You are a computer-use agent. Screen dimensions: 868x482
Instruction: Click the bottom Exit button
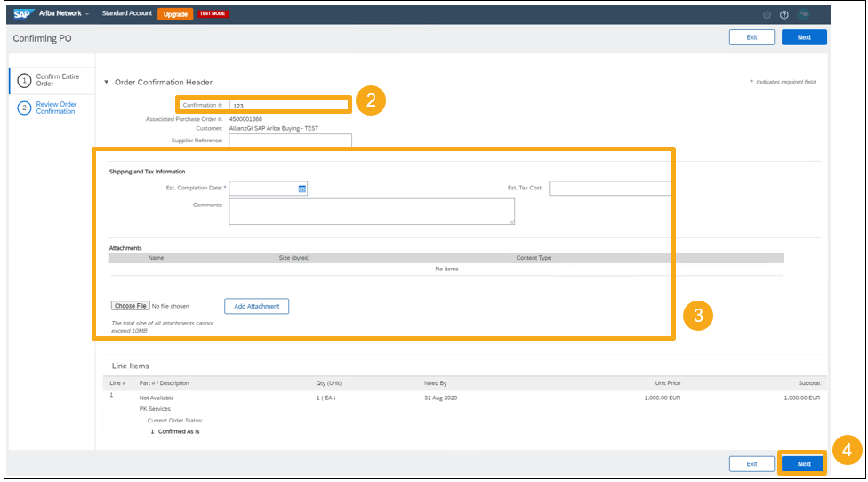click(751, 463)
